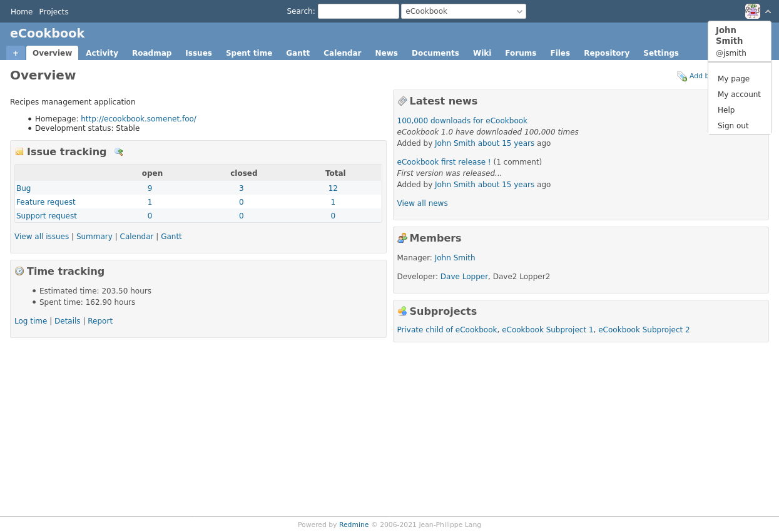Image resolution: width=779 pixels, height=532 pixels.
Task: Collapse the user menu chevron
Action: pos(768,11)
